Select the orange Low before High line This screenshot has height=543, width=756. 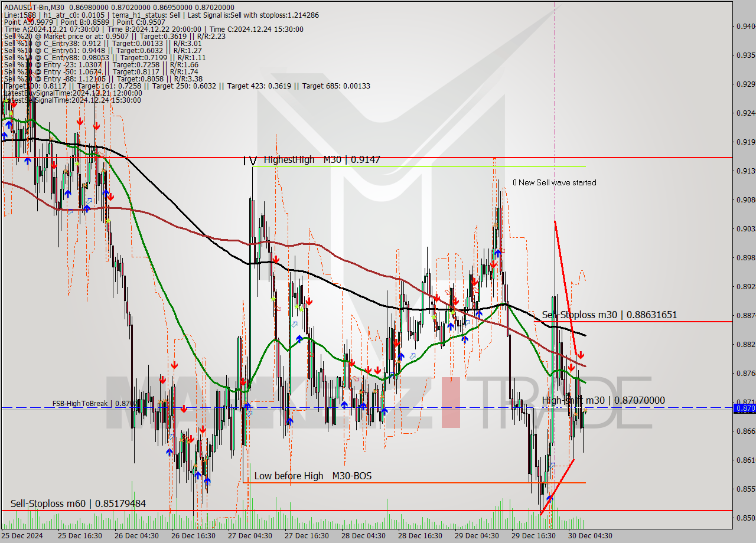click(414, 483)
